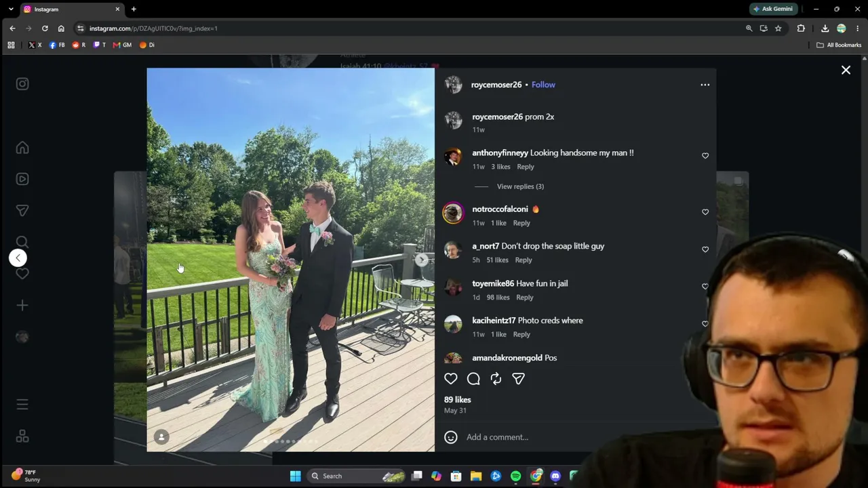Open Windows Start menu
868x488 pixels.
(296, 476)
